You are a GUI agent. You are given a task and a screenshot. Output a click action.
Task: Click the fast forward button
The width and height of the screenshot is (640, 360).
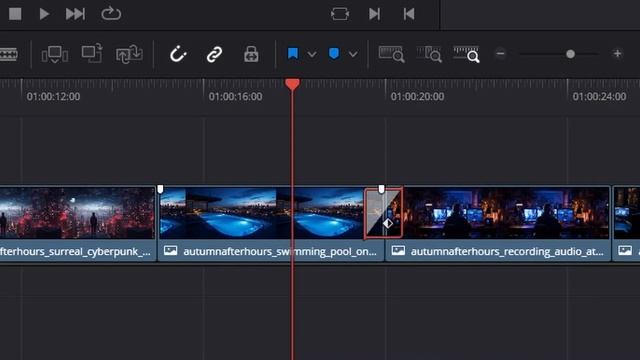pyautogui.click(x=76, y=14)
